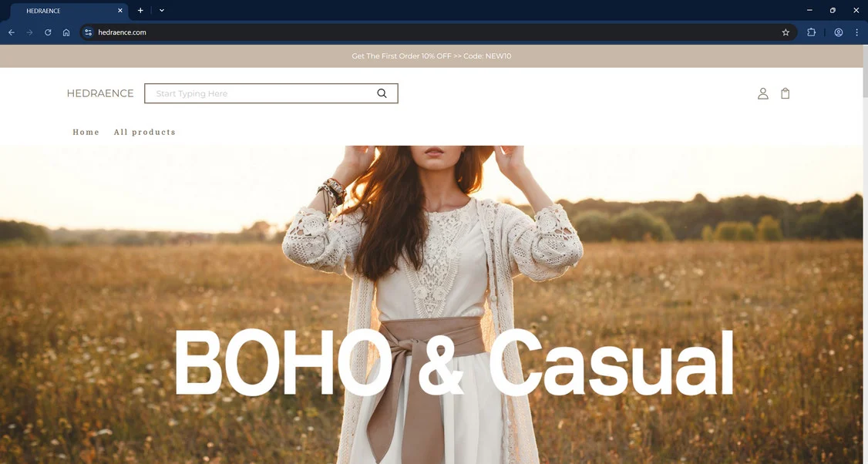Close the HEDRAENCE tab
Screen dimensions: 868x464
tap(120, 11)
